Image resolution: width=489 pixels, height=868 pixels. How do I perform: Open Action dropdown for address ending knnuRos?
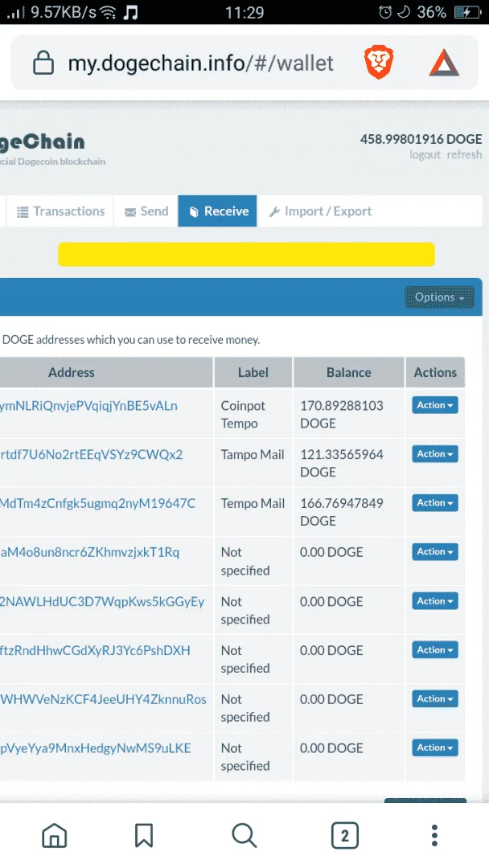(435, 698)
